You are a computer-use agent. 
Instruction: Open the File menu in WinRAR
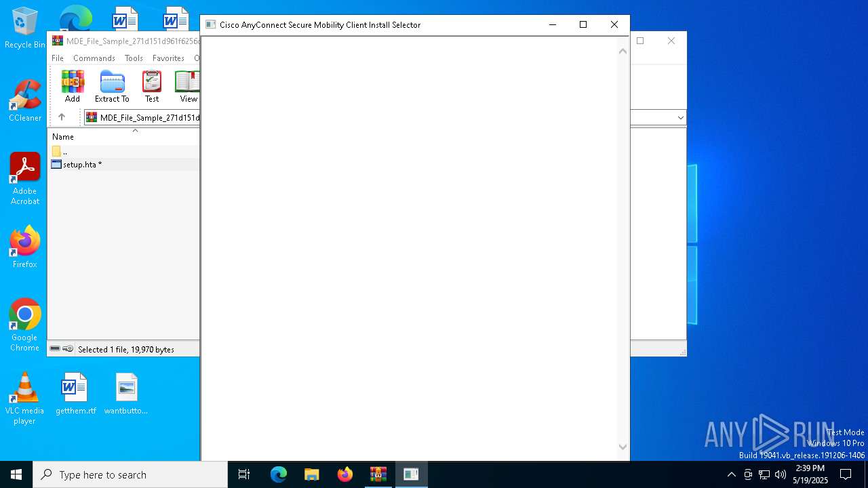pos(58,58)
